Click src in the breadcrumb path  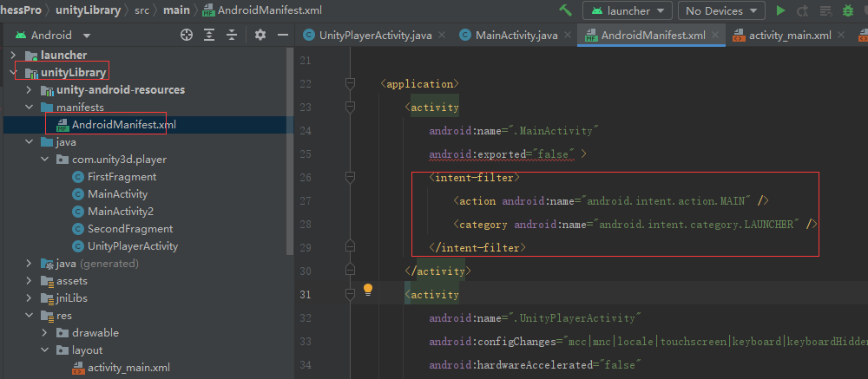pos(142,10)
